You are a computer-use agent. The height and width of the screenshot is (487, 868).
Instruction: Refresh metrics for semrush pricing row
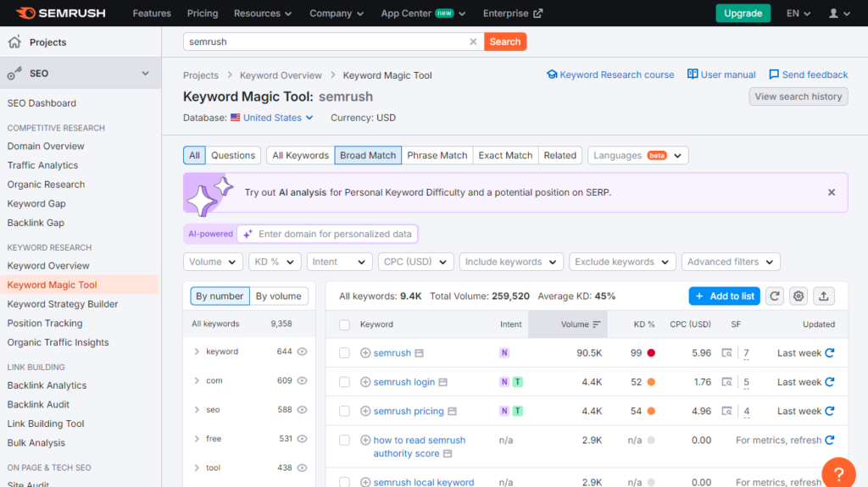[829, 411]
